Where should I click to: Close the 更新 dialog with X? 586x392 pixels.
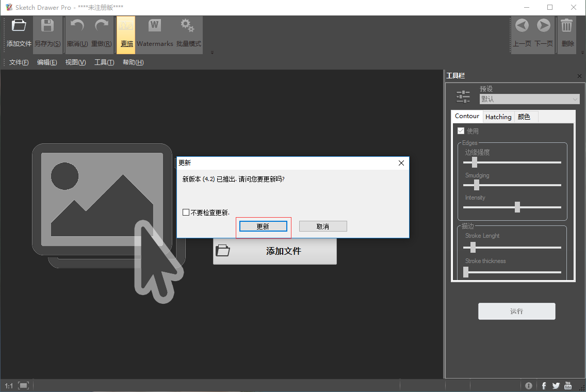point(401,163)
